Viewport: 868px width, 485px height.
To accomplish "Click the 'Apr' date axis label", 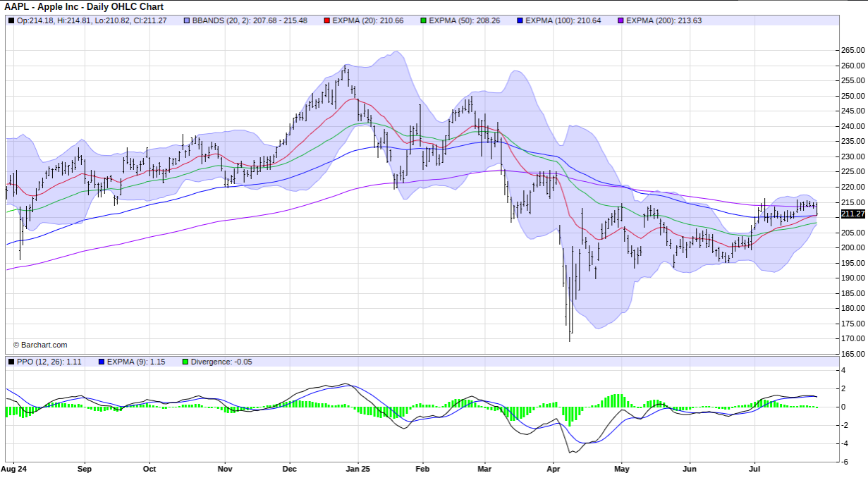I will (x=553, y=468).
